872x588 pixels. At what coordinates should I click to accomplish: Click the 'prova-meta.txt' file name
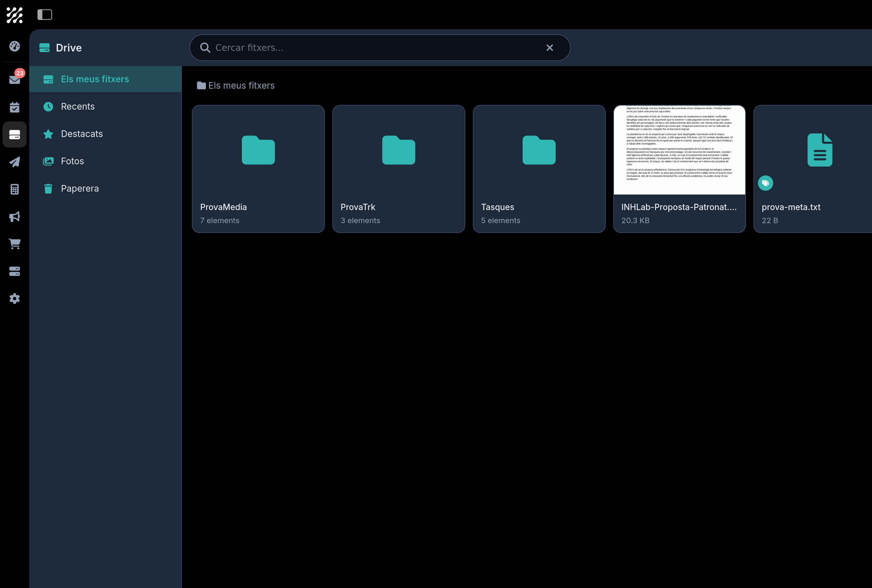(791, 207)
